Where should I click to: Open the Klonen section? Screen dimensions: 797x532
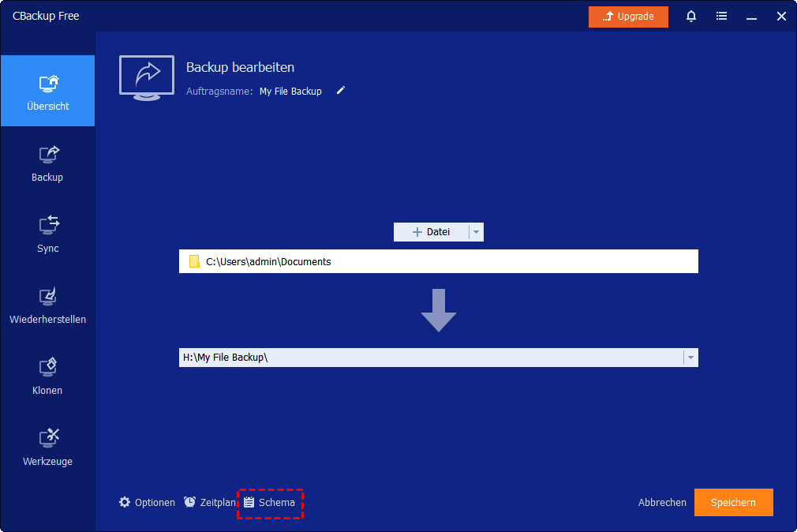47,376
